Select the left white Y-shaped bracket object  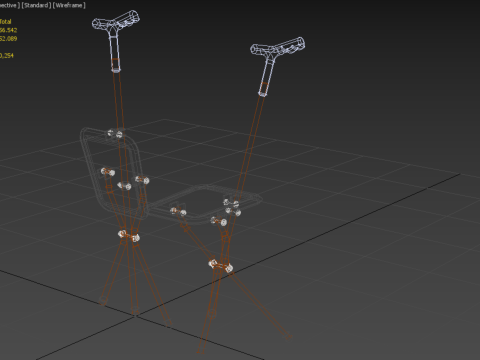[115, 40]
